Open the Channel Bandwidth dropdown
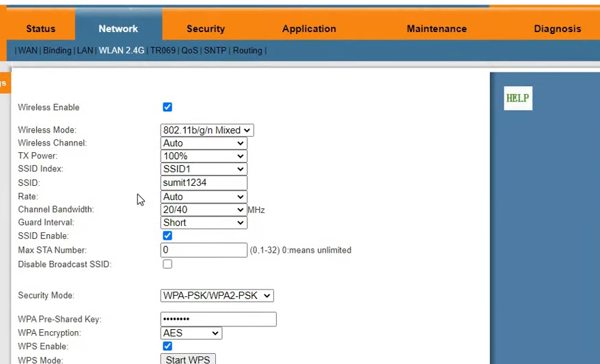This screenshot has height=364, width=600. pos(203,210)
